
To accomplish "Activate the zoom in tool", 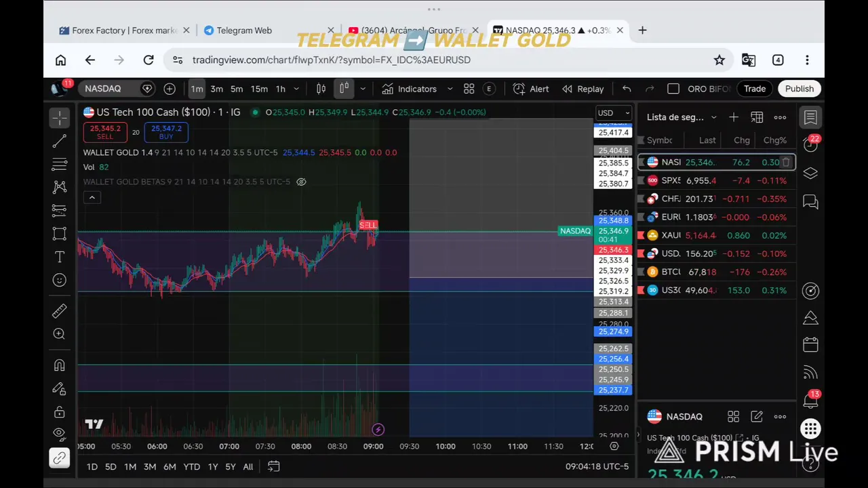I will click(x=60, y=334).
